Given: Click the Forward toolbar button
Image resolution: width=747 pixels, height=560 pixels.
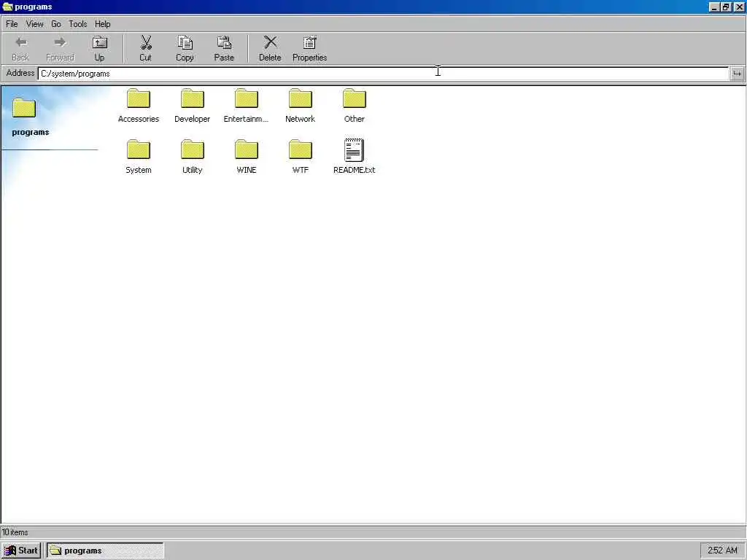Looking at the screenshot, I should (60, 49).
